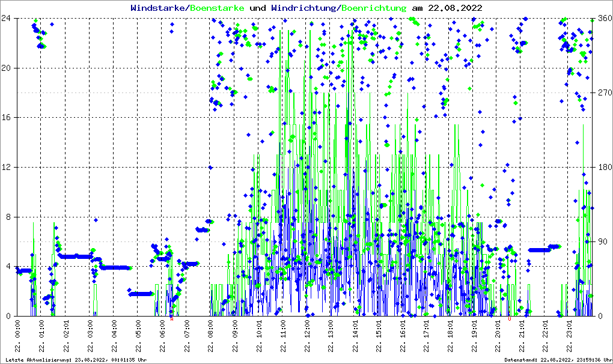Click the '8' wind speed axis label
Screen dimensions: 613x364
tap(8, 217)
